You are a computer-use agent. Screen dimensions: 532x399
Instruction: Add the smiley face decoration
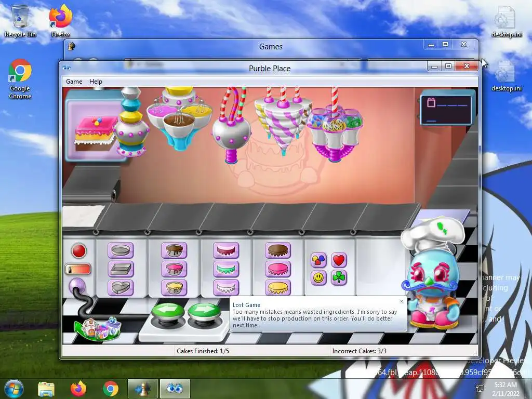coord(318,278)
